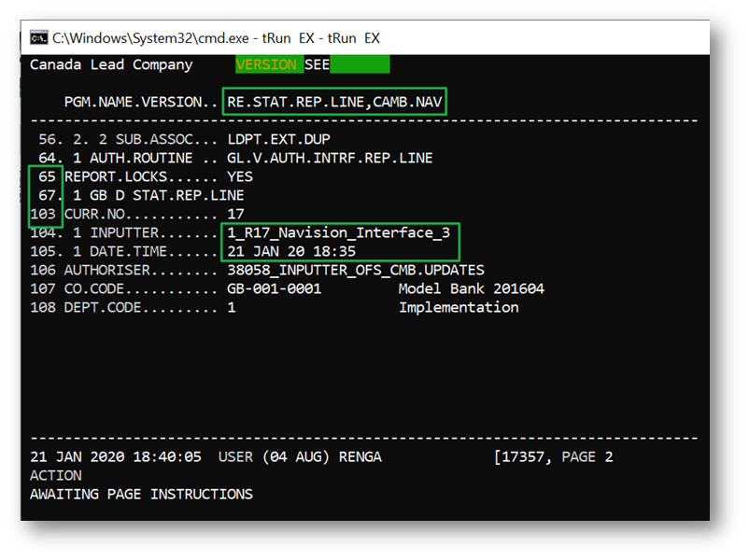Select the RE.STAT.REP.LINE,CAMB.NAV value
749x560 pixels.
click(341, 102)
